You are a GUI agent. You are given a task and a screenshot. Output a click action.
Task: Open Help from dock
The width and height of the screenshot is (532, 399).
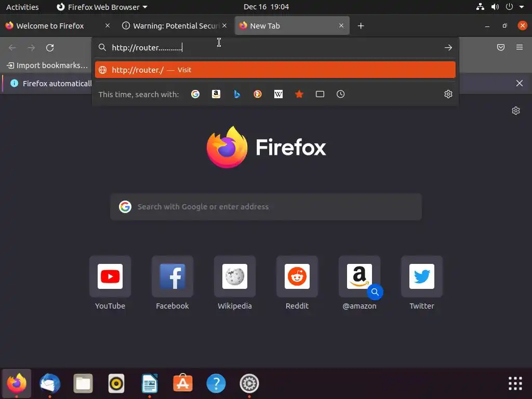coord(216,383)
